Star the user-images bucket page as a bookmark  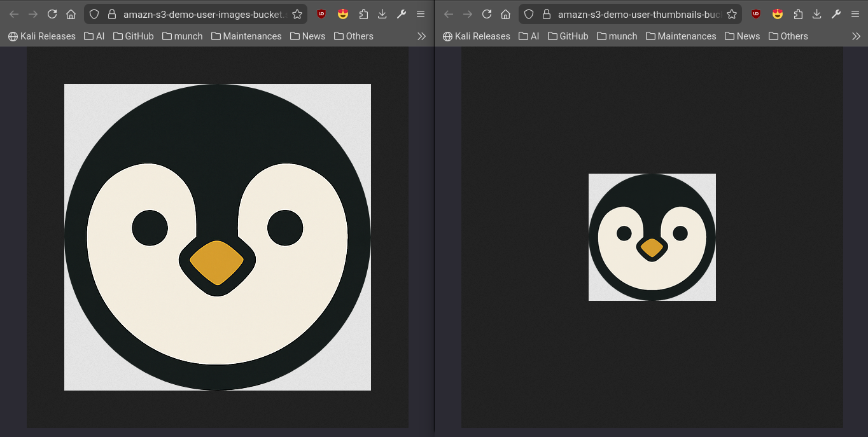point(297,14)
